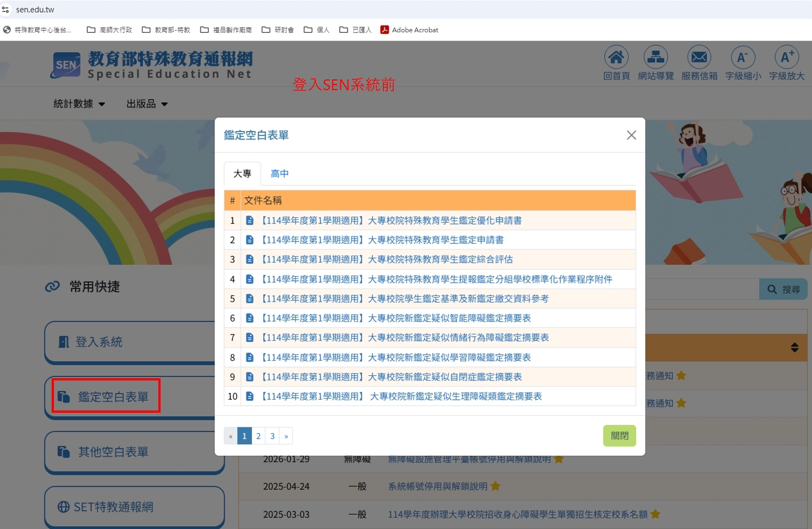The width and height of the screenshot is (812, 529).
Task: Expand the 統計數據 dropdown menu
Action: [79, 104]
